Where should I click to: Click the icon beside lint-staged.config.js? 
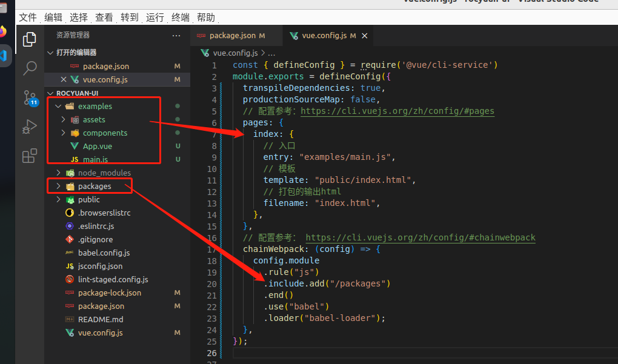70,279
